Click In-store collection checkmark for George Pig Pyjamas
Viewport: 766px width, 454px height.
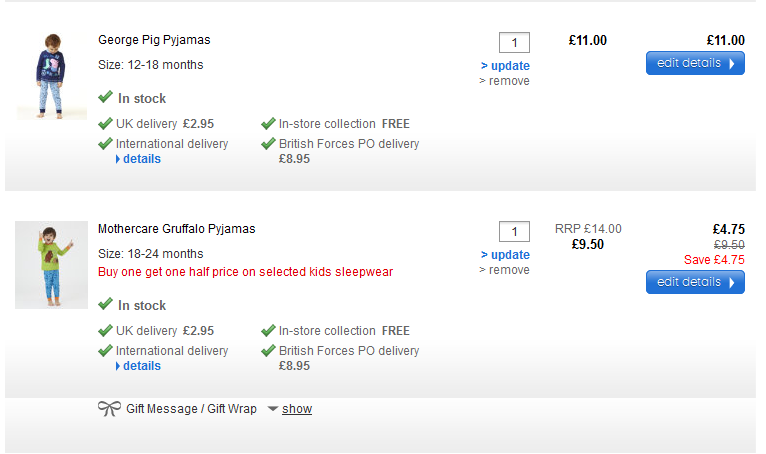point(268,124)
